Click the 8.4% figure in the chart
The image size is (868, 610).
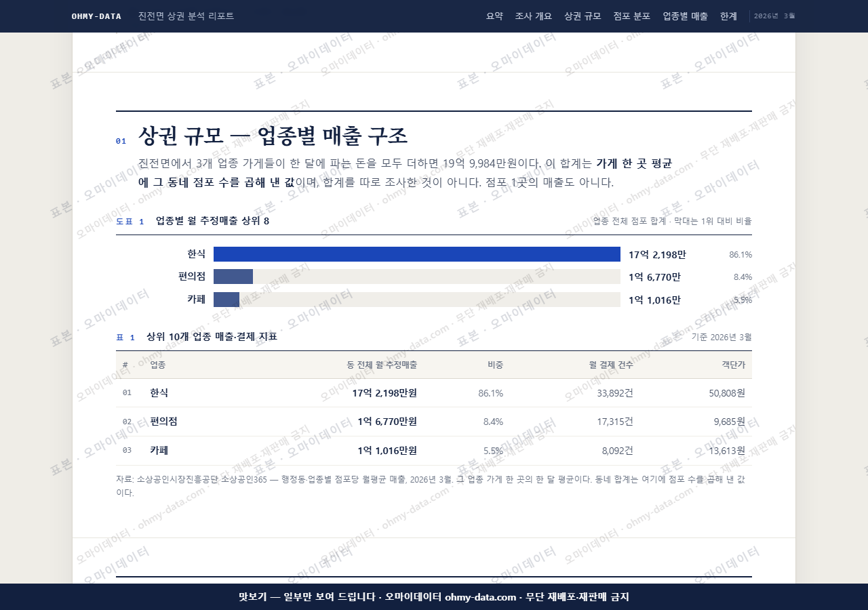(743, 277)
